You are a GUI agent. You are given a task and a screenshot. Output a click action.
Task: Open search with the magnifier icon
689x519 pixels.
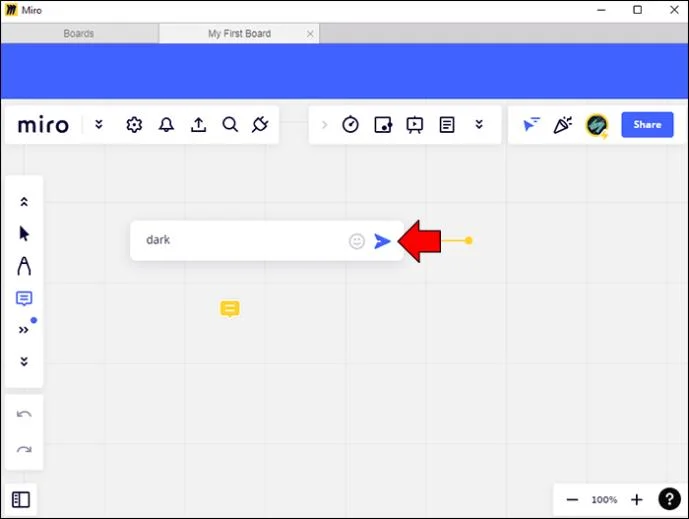click(230, 125)
